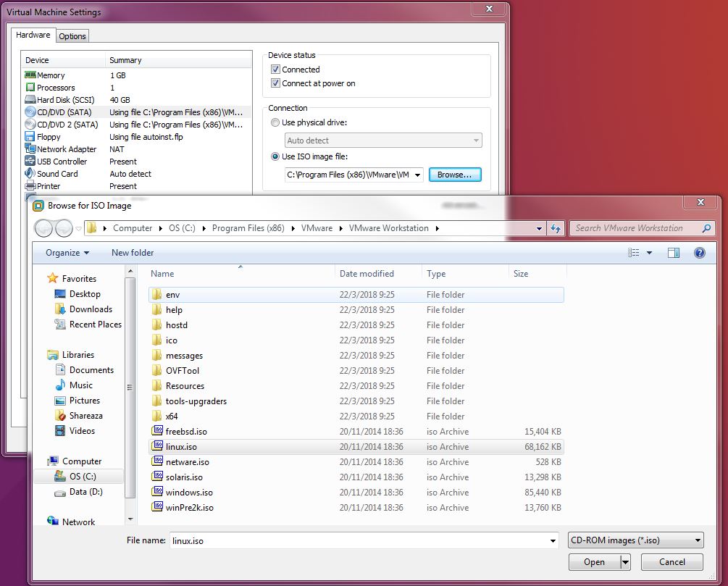Select the linux.iso file name
Viewport: 728px width, 586px height.
tap(181, 447)
